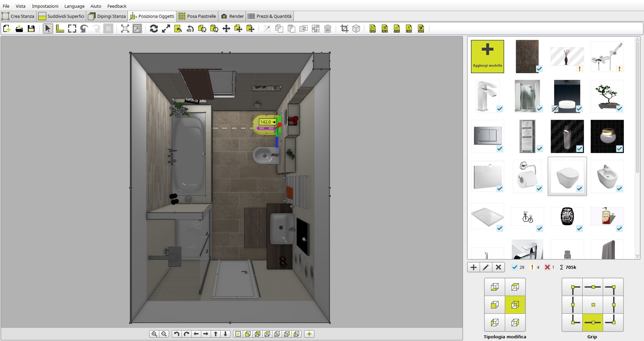644x341 pixels.
Task: Click the fit-to-view icon
Action: pyautogui.click(x=125, y=29)
